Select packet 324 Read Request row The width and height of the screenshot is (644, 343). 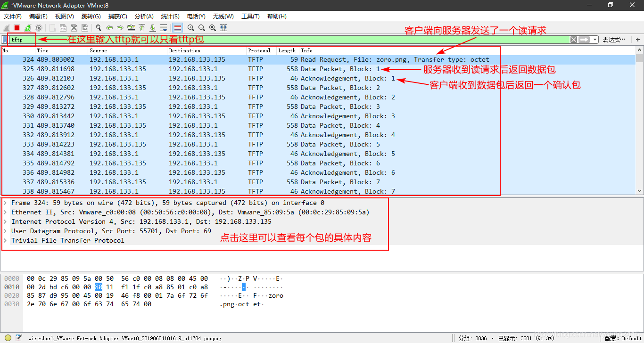click(x=318, y=59)
